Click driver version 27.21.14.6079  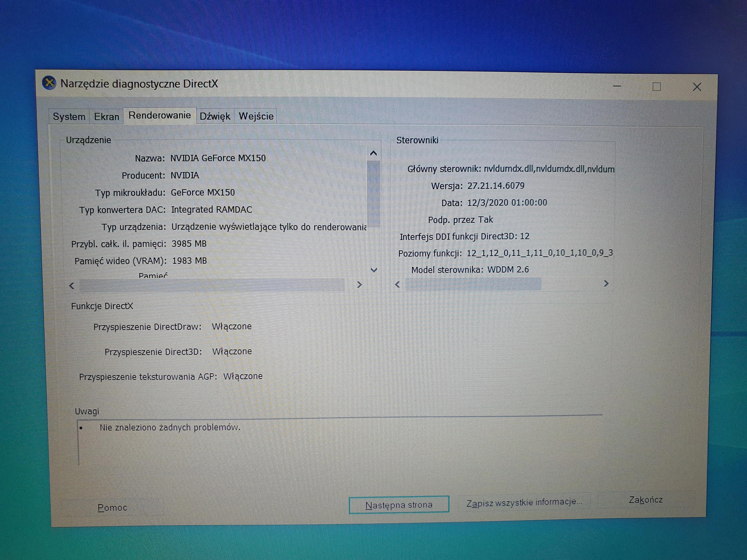point(496,186)
